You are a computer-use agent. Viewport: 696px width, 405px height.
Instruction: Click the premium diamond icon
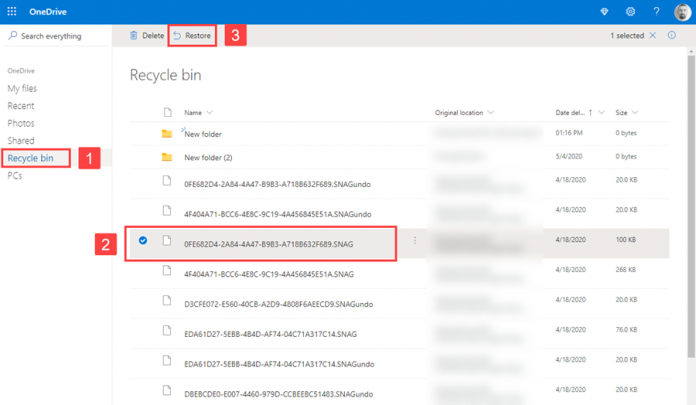tap(604, 11)
